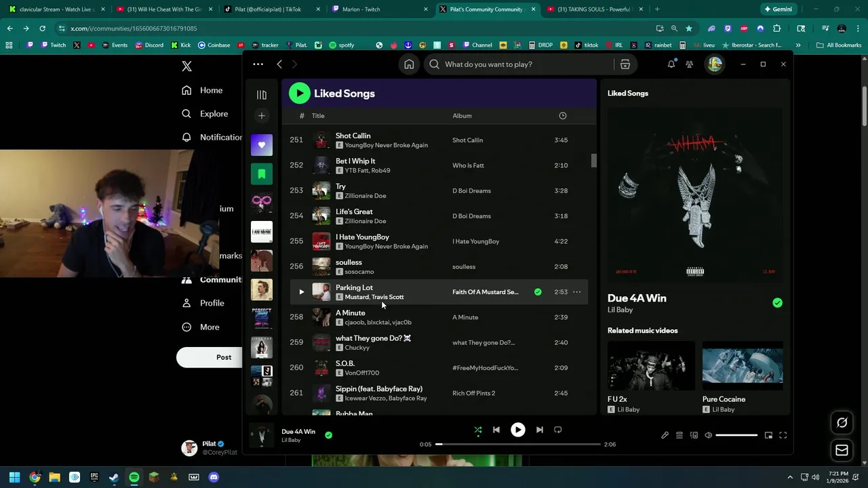Go back in Spotify navigation history

(279, 64)
